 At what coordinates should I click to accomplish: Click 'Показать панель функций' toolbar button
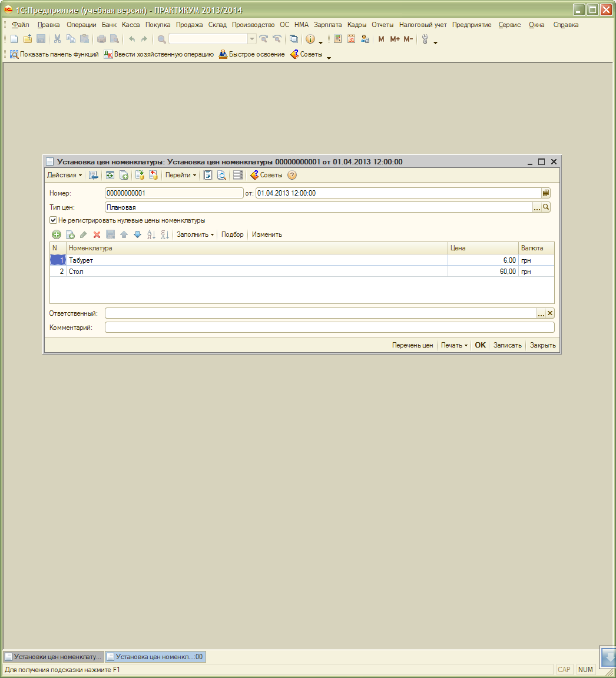[x=54, y=54]
